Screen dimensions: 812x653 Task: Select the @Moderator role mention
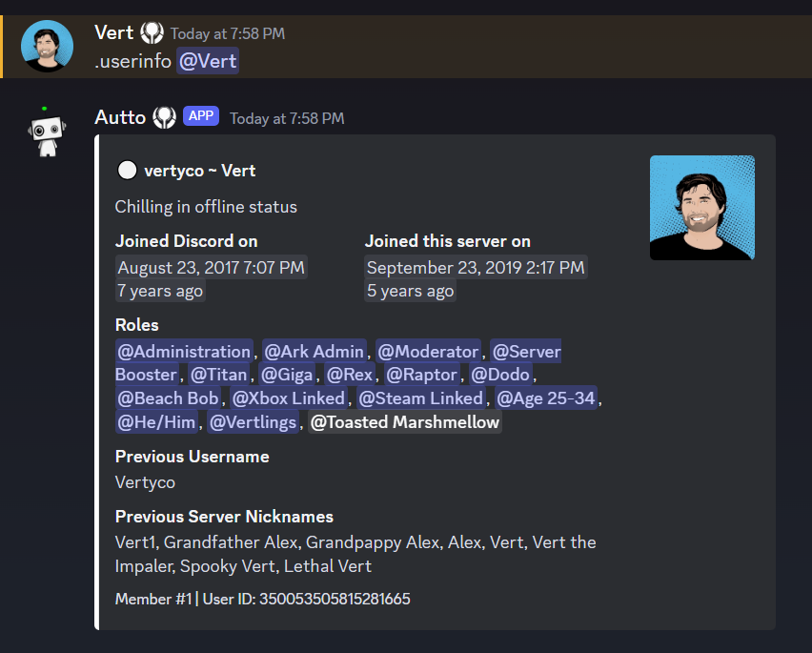[x=428, y=352]
